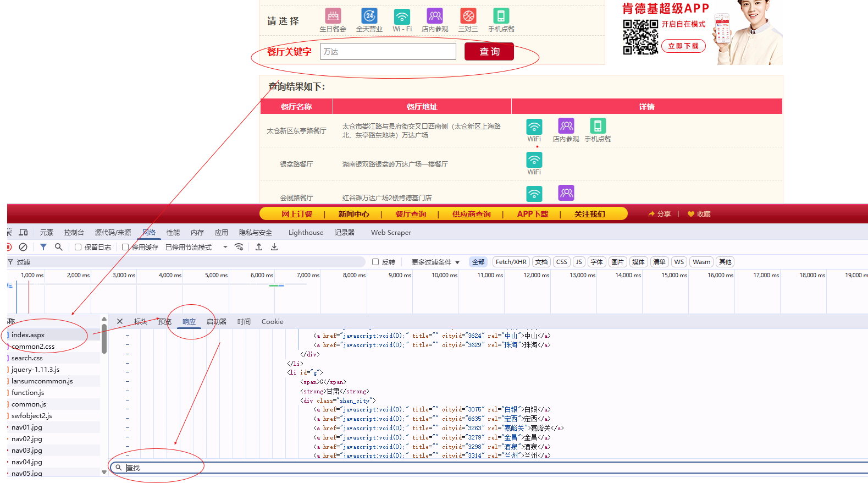The width and height of the screenshot is (868, 483).
Task: Click the clear network log icon
Action: [23, 247]
